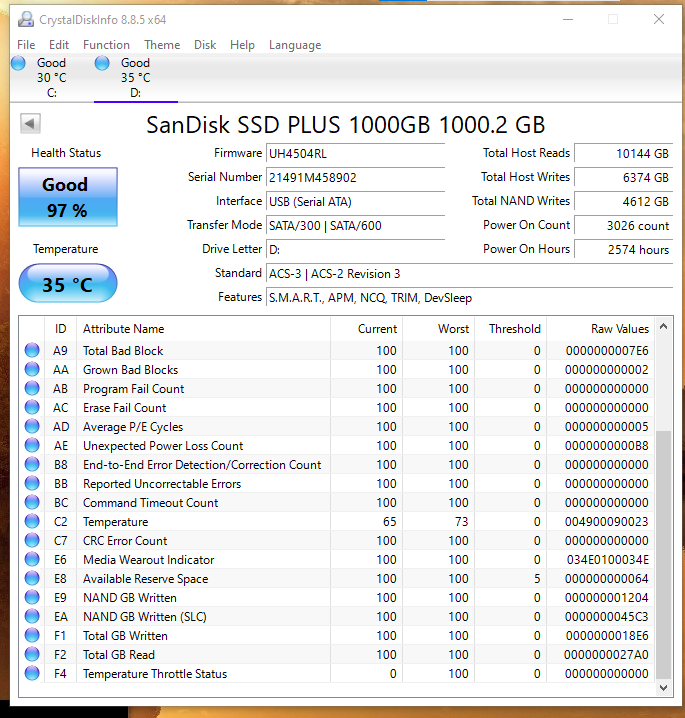Click status orb for Reported Uncorrectable Errors
This screenshot has width=685, height=718.
[32, 483]
